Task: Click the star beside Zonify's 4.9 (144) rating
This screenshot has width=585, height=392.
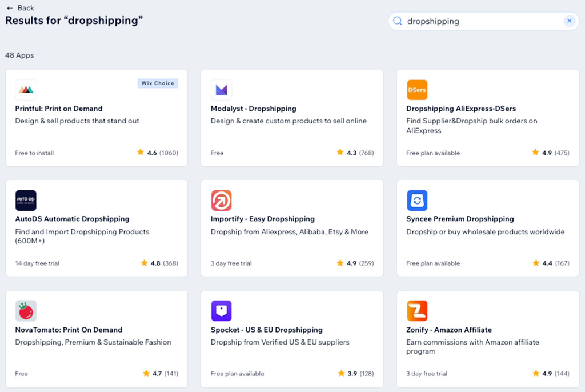Action: click(536, 373)
